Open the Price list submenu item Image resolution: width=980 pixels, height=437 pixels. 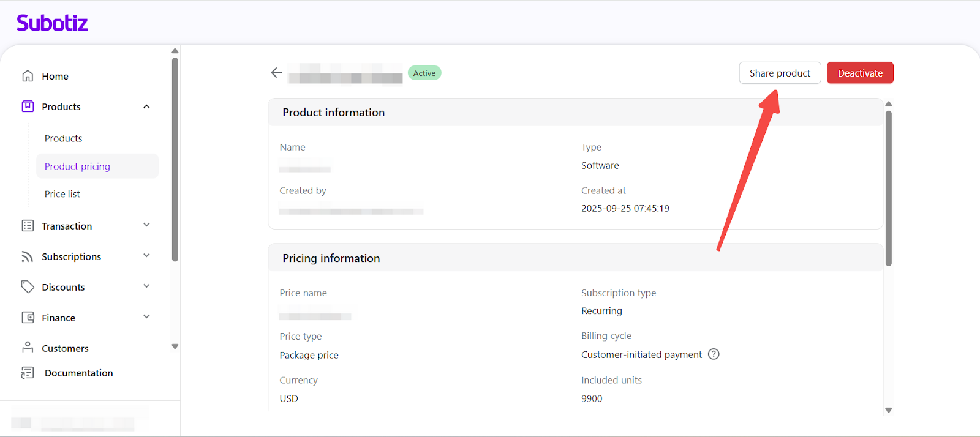(x=62, y=194)
